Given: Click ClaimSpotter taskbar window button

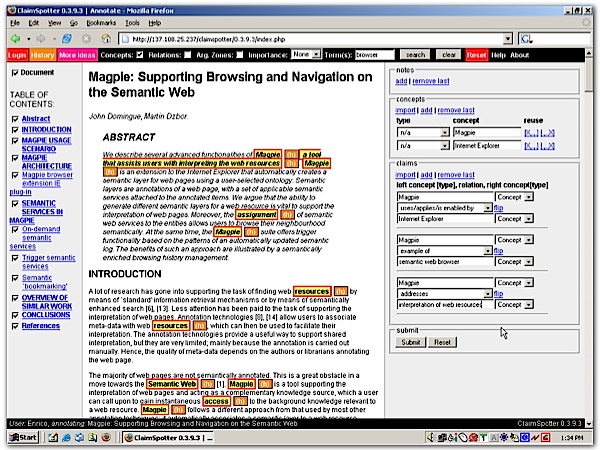Looking at the screenshot, I should click(x=168, y=437).
